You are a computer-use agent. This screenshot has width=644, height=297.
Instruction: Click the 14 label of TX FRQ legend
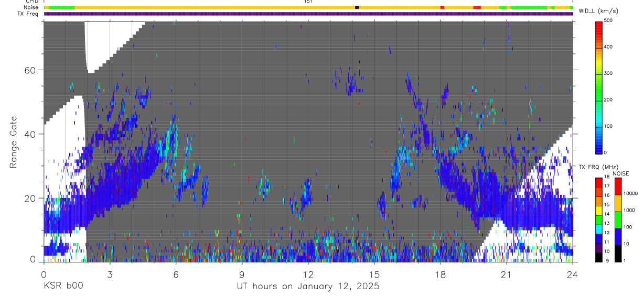[607, 214]
